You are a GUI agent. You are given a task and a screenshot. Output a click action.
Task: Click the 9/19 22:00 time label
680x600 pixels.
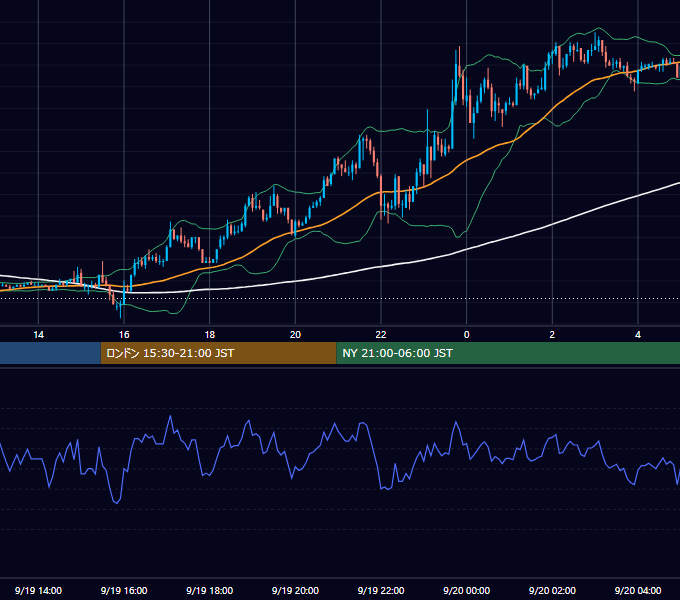point(381,590)
